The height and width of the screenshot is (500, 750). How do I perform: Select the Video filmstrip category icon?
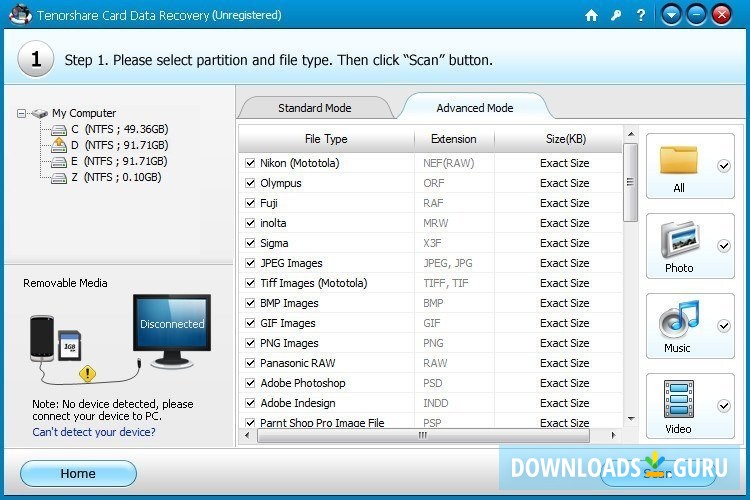[679, 400]
